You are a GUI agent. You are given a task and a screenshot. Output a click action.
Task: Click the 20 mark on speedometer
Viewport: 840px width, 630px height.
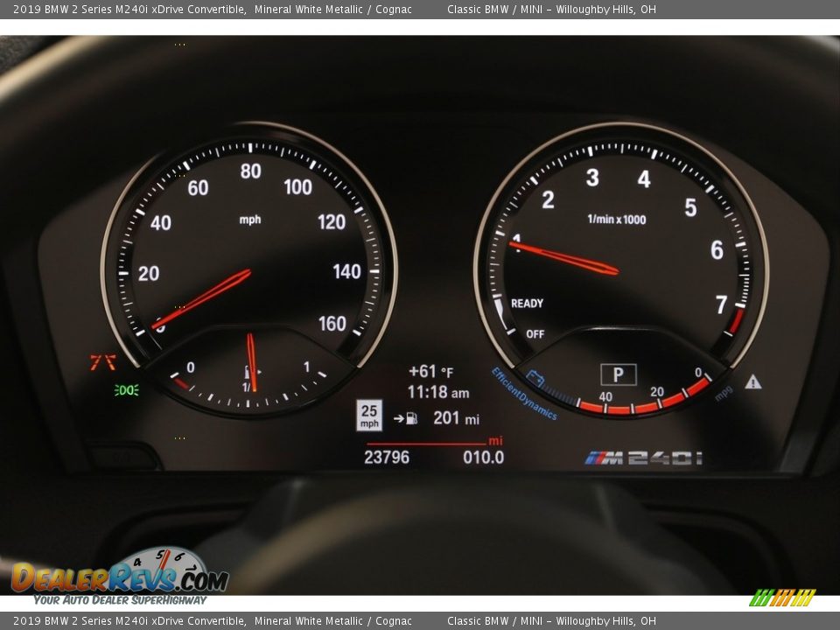pyautogui.click(x=149, y=273)
